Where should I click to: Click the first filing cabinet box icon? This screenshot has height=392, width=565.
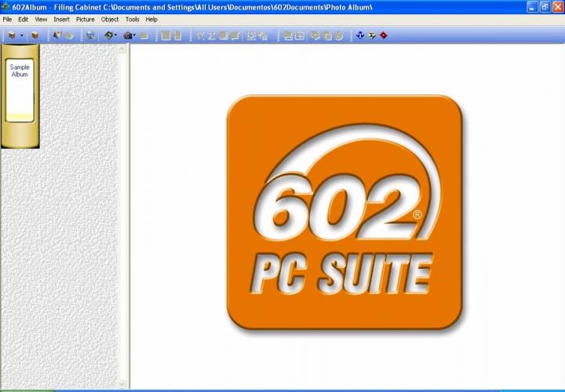click(13, 35)
